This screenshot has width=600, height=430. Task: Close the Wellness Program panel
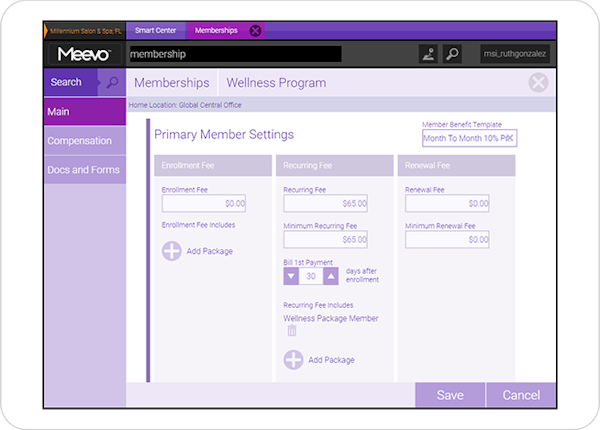pos(538,83)
